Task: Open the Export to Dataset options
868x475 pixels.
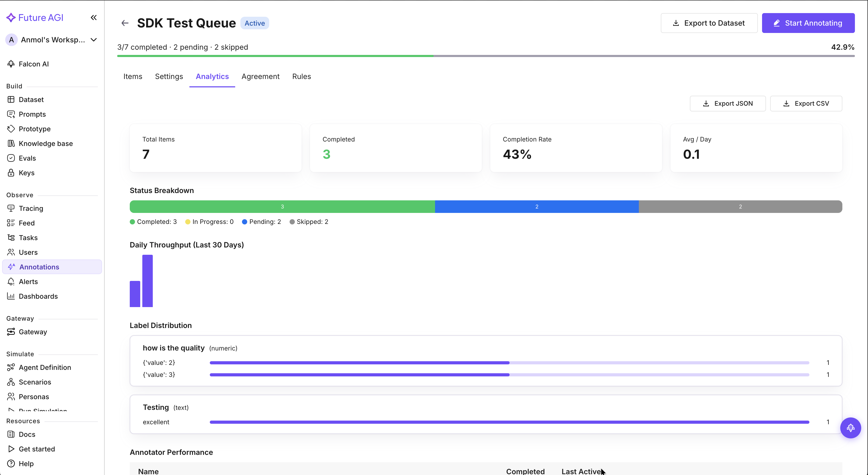Action: click(x=709, y=23)
